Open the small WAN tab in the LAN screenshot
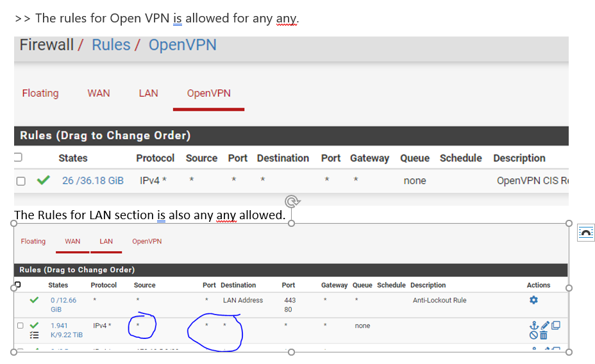 click(72, 241)
